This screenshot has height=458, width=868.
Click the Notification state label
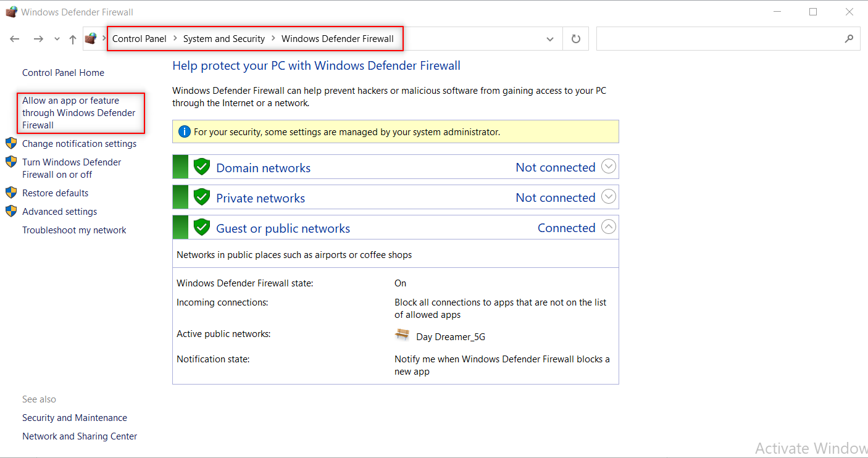click(213, 359)
